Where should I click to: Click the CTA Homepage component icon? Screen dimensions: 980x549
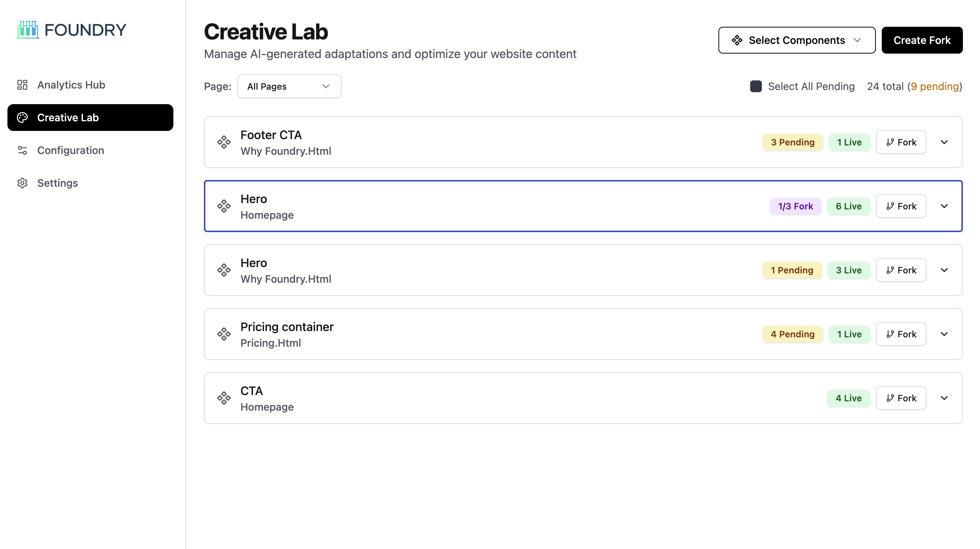click(224, 398)
